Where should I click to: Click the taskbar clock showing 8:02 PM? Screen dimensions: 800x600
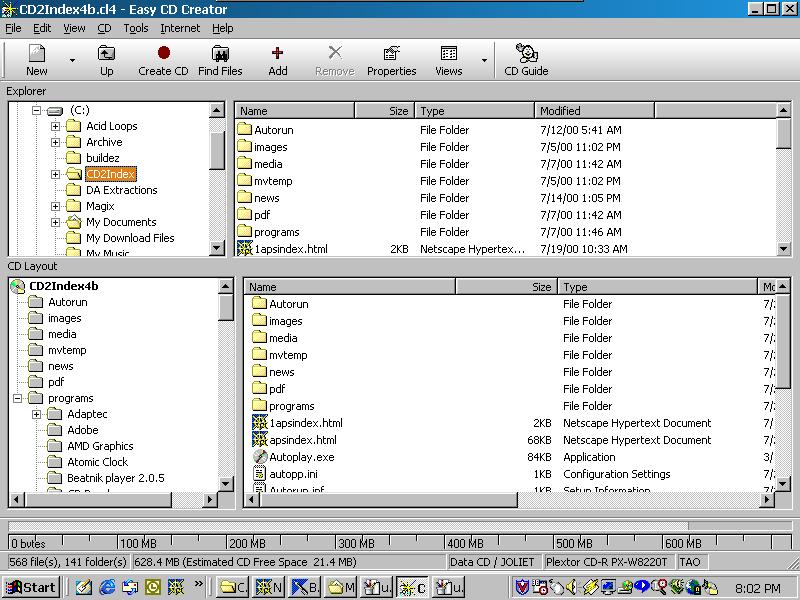pos(758,588)
